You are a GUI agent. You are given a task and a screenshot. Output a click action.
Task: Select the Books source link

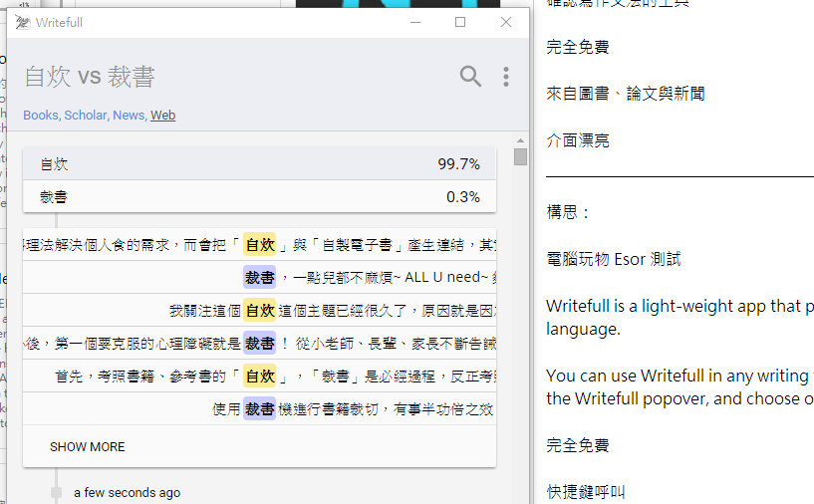coord(41,116)
